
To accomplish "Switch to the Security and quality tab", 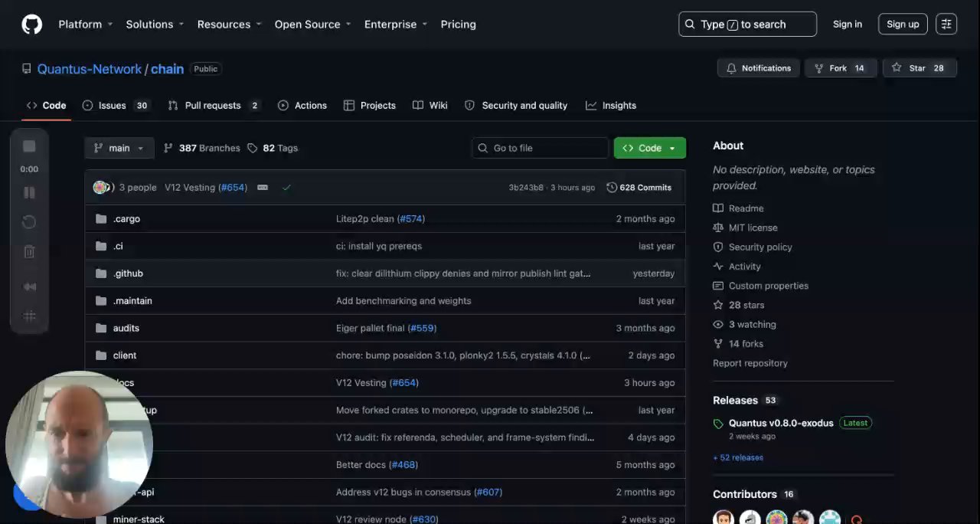I will (516, 106).
